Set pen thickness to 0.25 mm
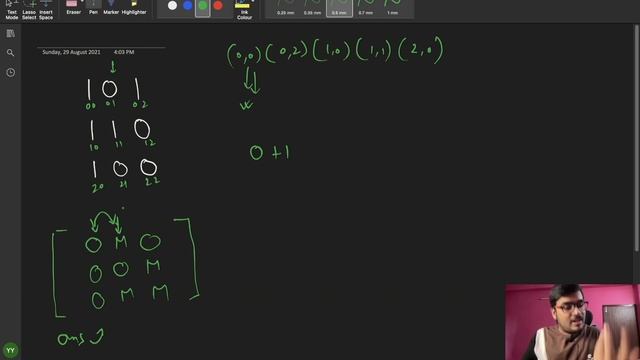Screen dimensions: 640x360 click(285, 8)
